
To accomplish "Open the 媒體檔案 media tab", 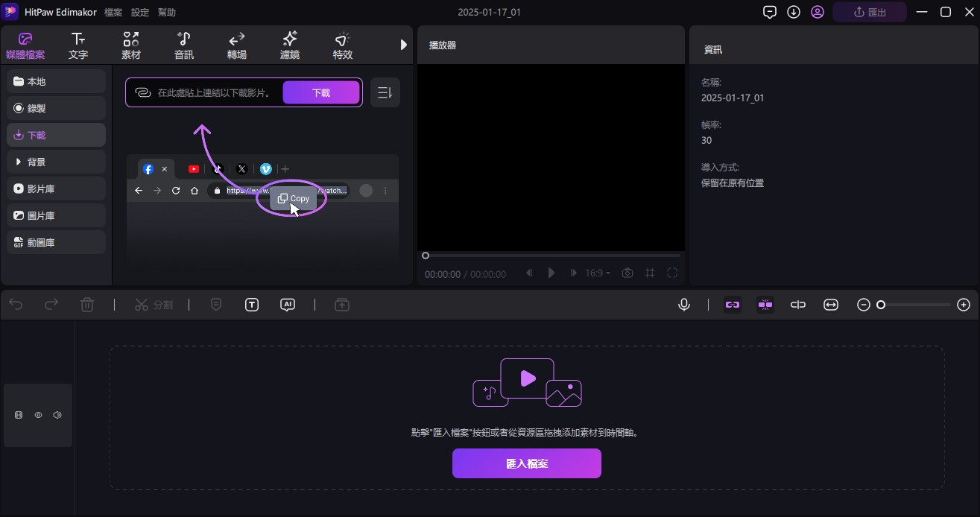I will coord(25,45).
